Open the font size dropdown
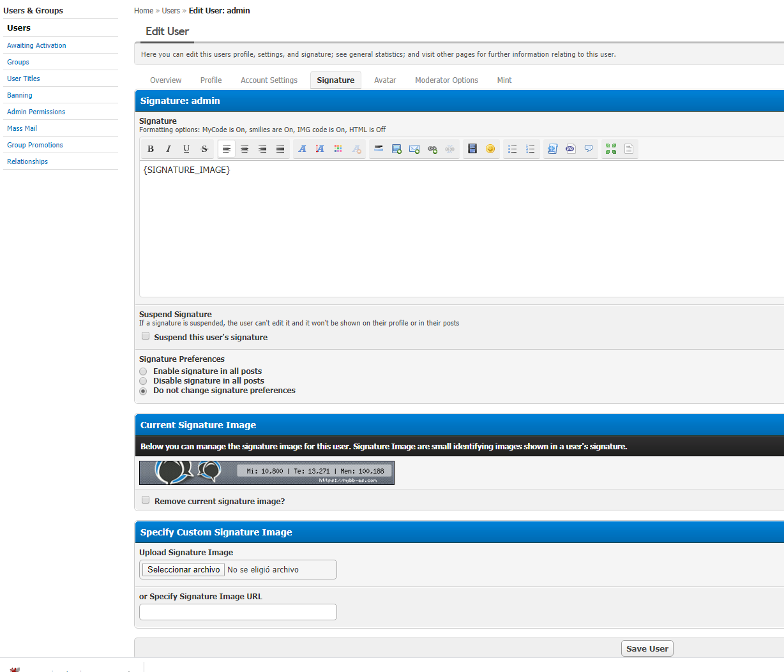Viewport: 784px width, 672px height. point(320,149)
